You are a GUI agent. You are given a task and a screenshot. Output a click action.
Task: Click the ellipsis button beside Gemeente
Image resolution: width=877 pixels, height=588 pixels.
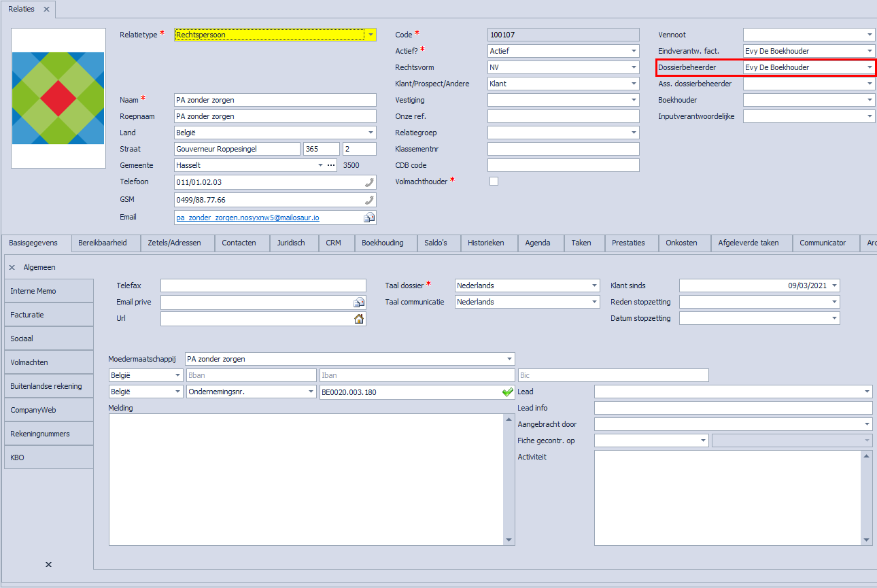331,165
